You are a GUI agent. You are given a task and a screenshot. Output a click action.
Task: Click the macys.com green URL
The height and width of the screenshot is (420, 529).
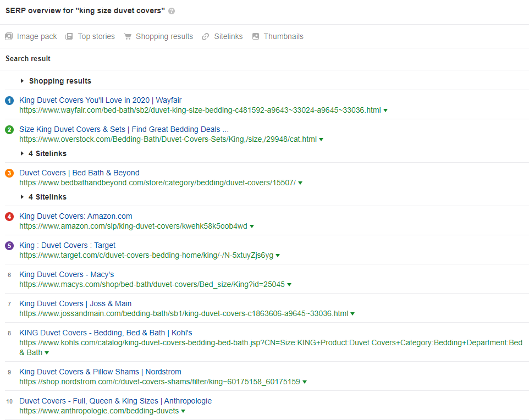coord(152,284)
